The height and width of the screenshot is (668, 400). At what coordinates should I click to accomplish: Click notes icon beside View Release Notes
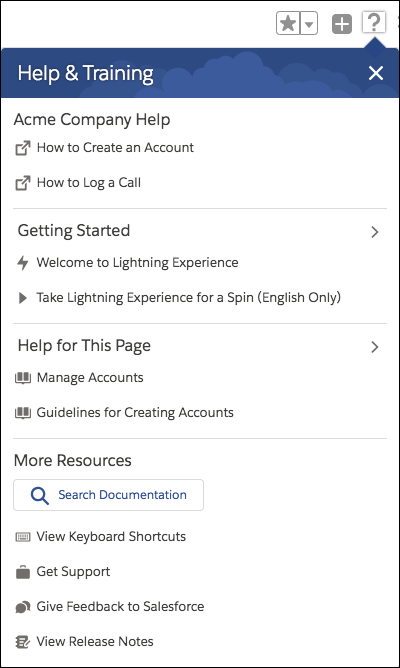pos(23,642)
